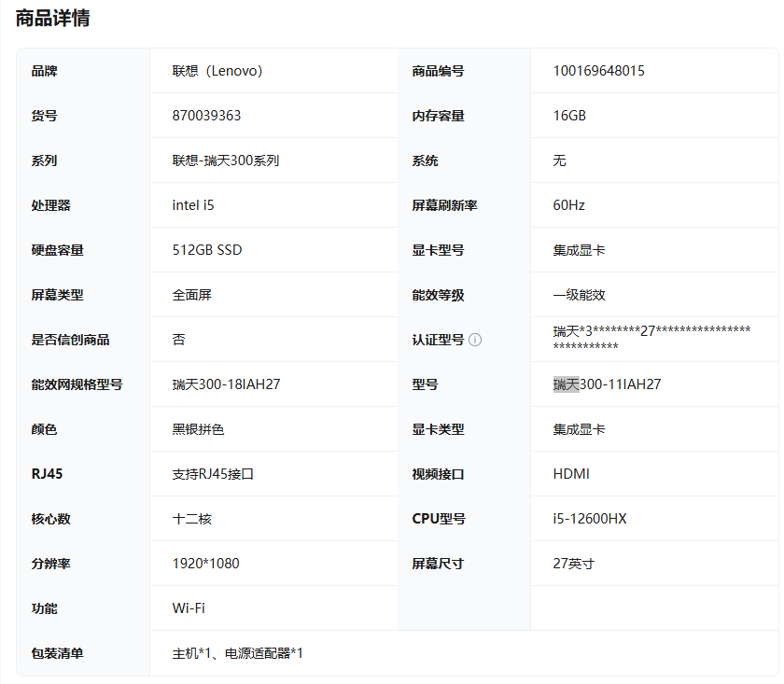784x684 pixels.
Task: Click the info icon beside 认证型号
Action: (x=475, y=340)
